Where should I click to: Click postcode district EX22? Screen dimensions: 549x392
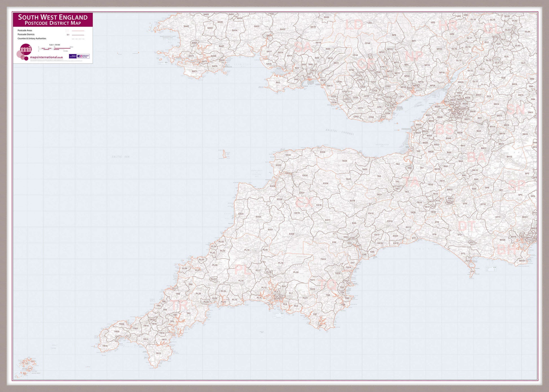click(258, 217)
